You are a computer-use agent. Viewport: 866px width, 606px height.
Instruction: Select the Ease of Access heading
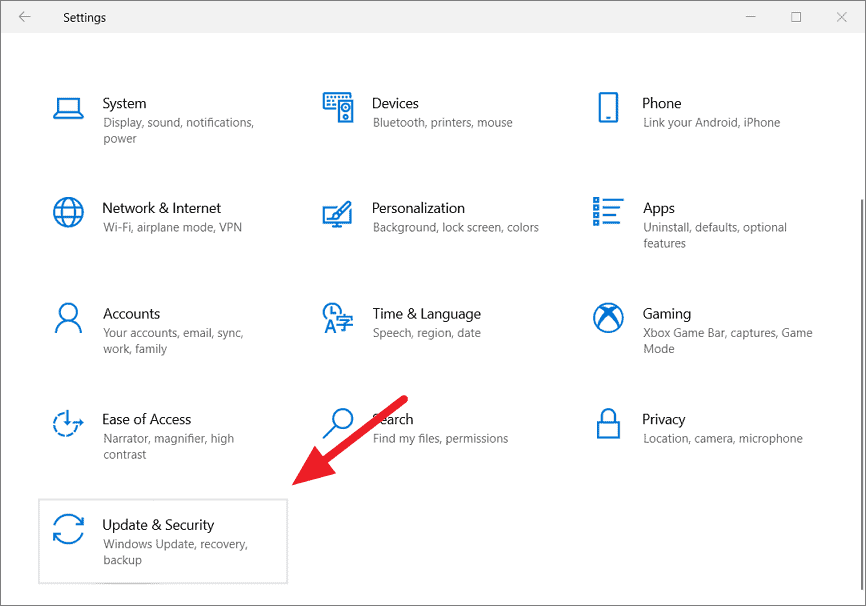pyautogui.click(x=146, y=419)
